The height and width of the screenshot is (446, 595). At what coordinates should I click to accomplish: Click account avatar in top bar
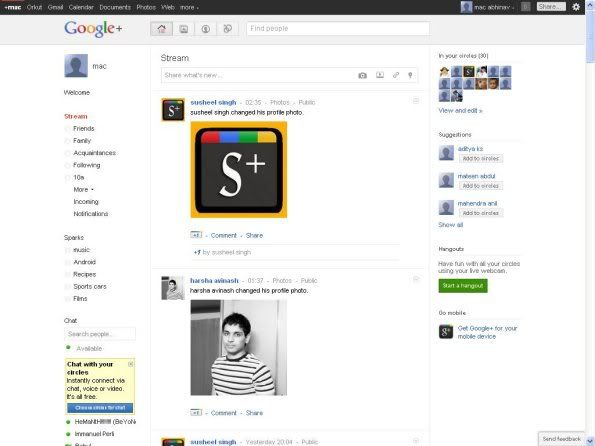[x=466, y=7]
